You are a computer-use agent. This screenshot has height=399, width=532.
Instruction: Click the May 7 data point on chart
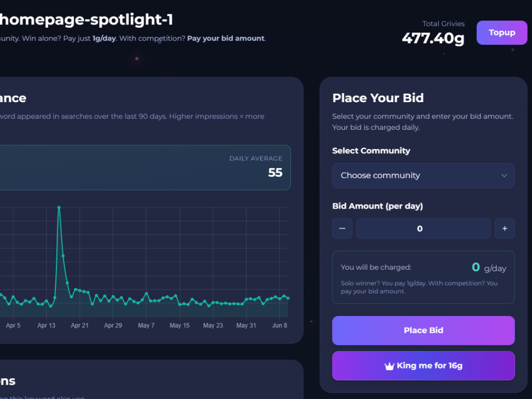tap(146, 294)
